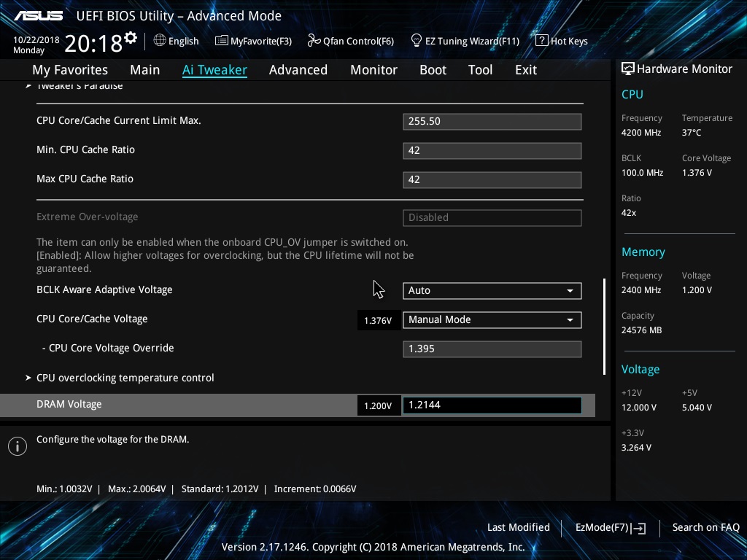Image resolution: width=747 pixels, height=560 pixels.
Task: Click the EzMode exit arrow icon
Action: pos(639,528)
